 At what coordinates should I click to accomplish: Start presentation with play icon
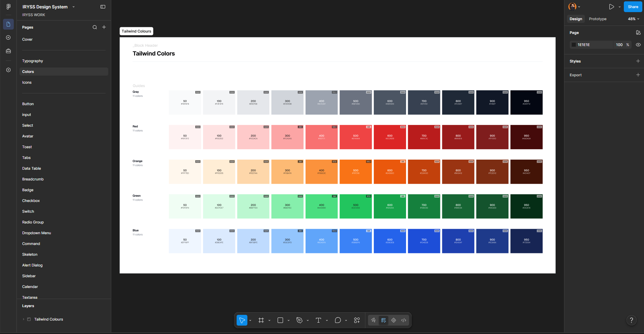click(x=612, y=7)
